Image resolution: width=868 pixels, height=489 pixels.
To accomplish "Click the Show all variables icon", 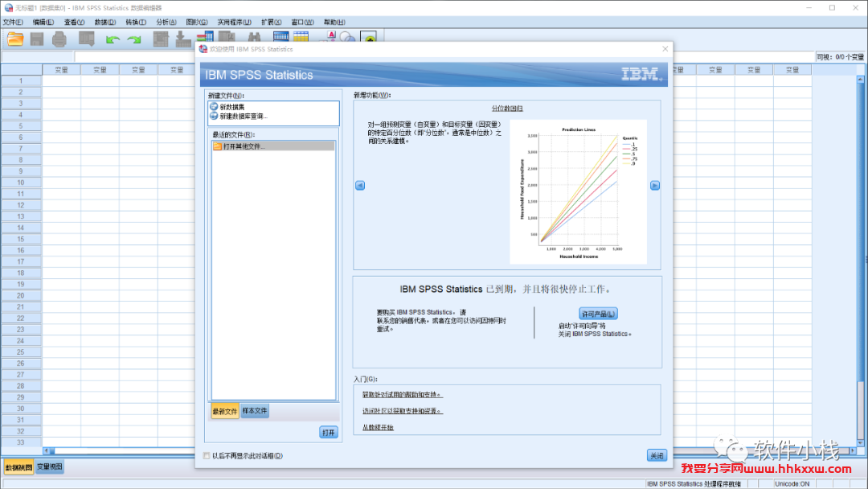I will 369,37.
